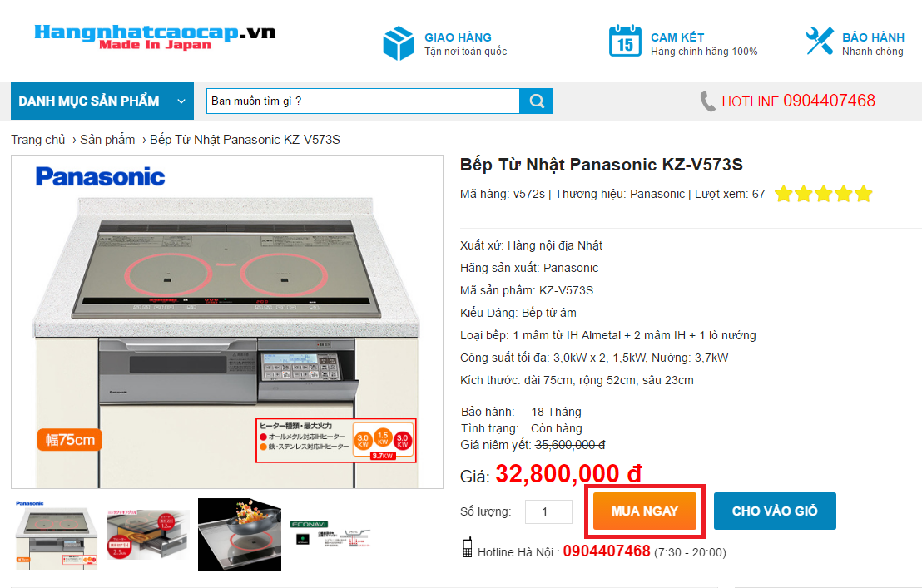Click the MUA NGAY orange button
This screenshot has width=922, height=588.
point(644,511)
